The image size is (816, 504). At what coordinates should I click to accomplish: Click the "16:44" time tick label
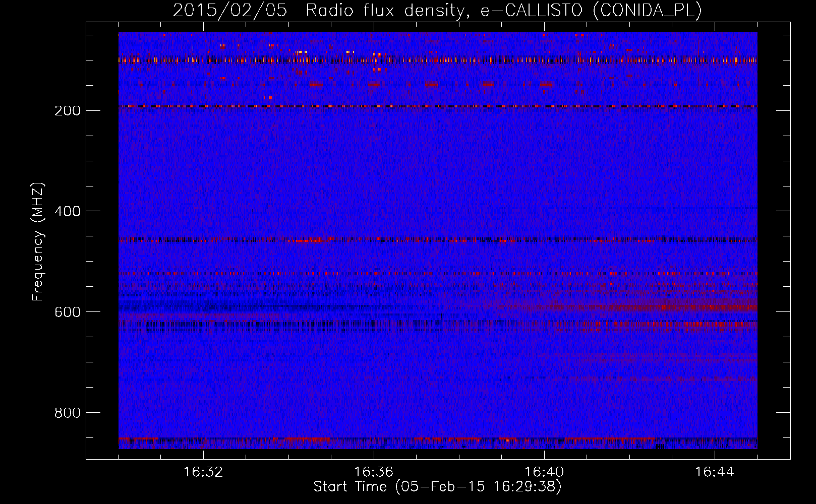(x=715, y=472)
